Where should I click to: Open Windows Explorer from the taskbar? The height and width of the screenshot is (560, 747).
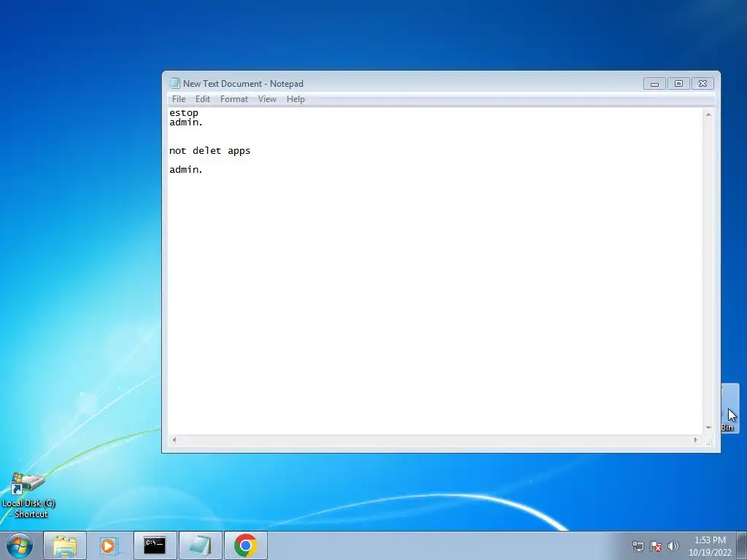(x=65, y=545)
